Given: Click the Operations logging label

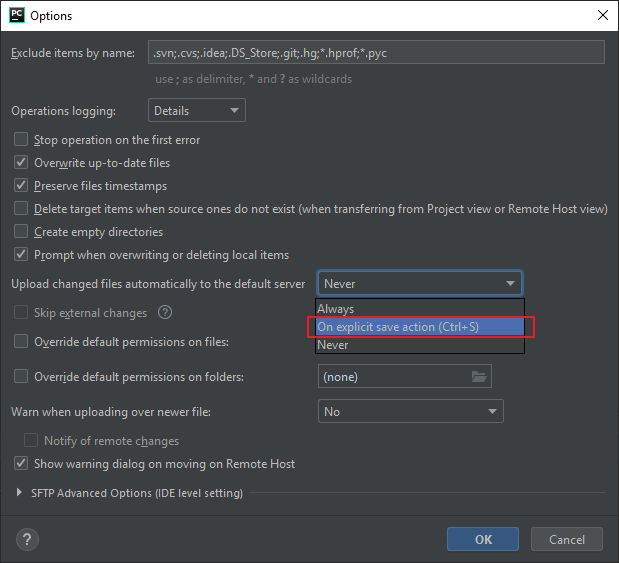Looking at the screenshot, I should point(64,111).
